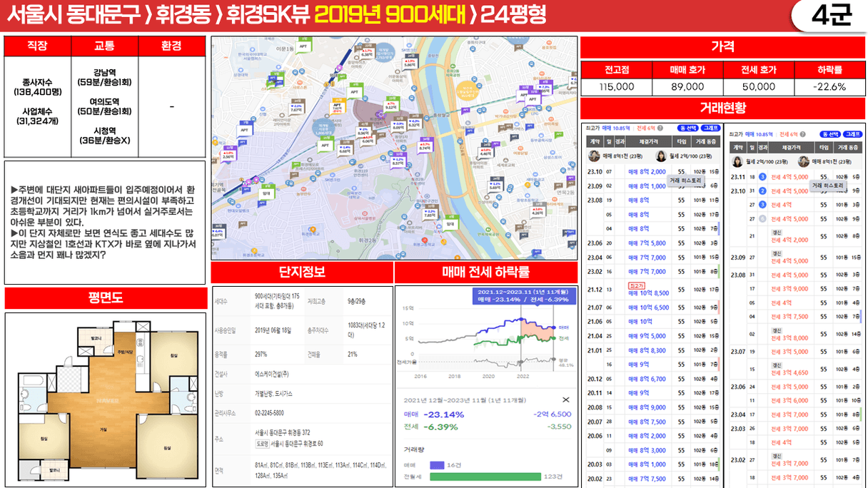Viewport: 868px width, 488px height.
Task: Click the help icon in right transaction panel
Action: tap(804, 134)
